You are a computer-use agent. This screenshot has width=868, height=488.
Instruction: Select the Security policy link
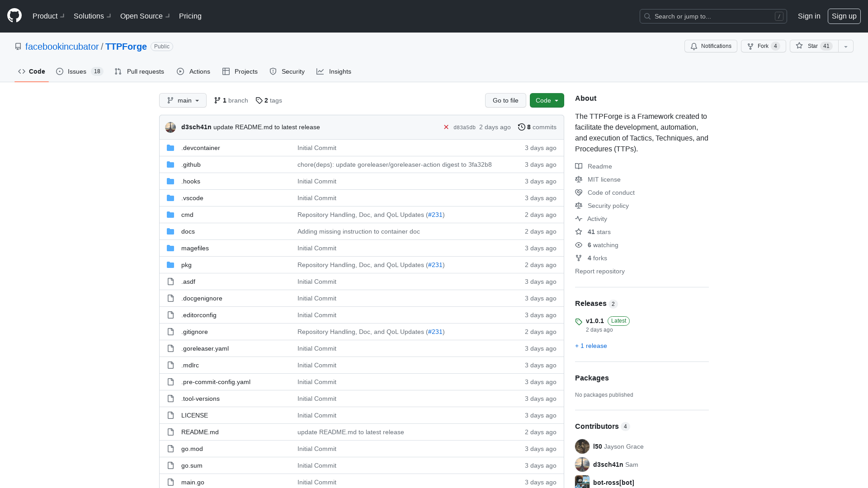(x=608, y=205)
